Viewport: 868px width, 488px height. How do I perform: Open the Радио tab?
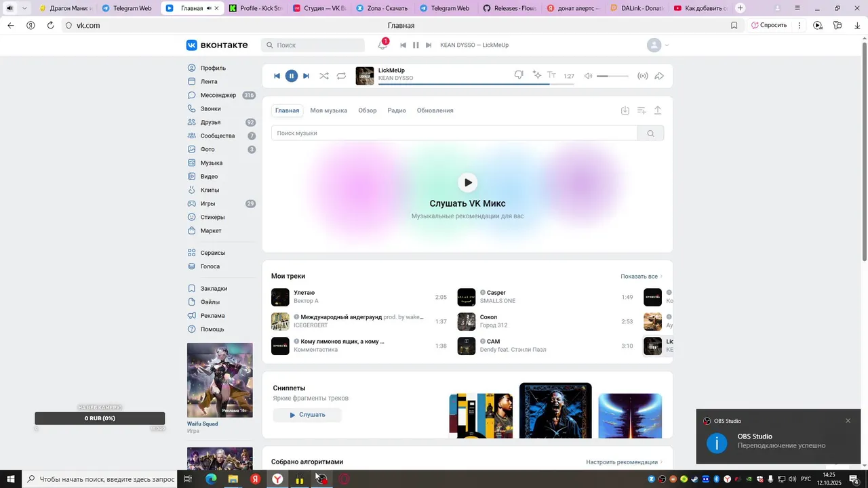point(397,110)
